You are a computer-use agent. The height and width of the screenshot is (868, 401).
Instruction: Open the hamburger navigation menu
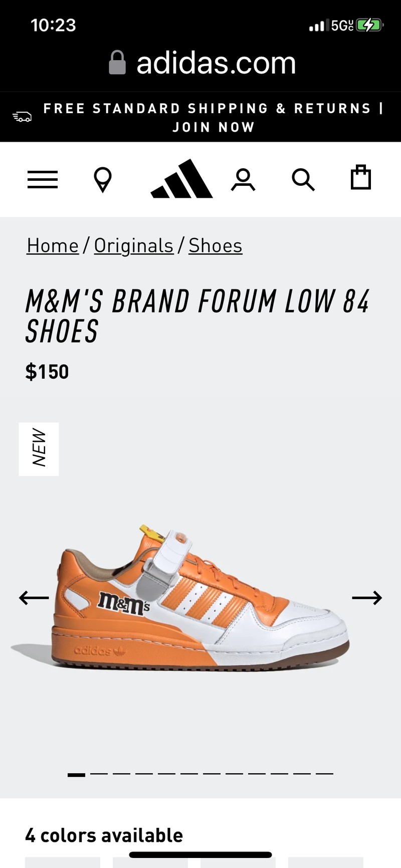click(x=43, y=179)
